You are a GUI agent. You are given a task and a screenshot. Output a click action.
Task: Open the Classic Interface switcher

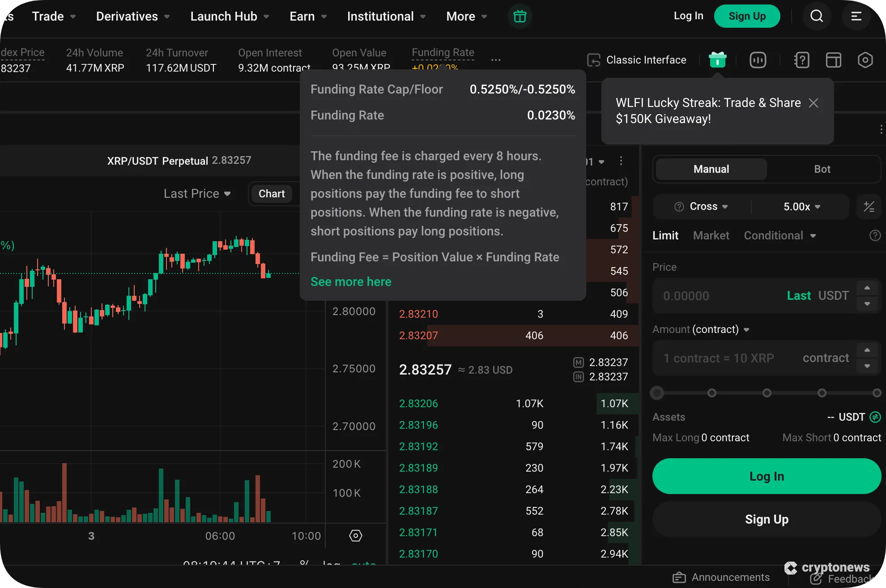[637, 60]
